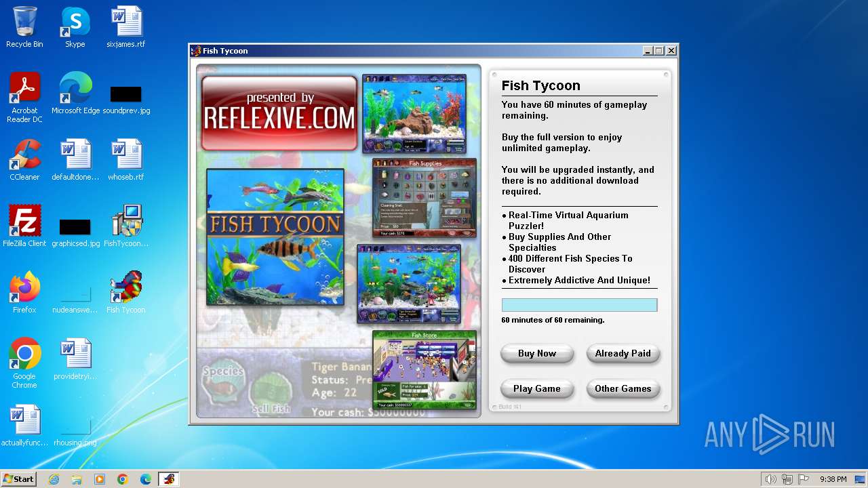Select rhousing.png file on the desktop
This screenshot has height=488, width=868.
click(x=75, y=431)
